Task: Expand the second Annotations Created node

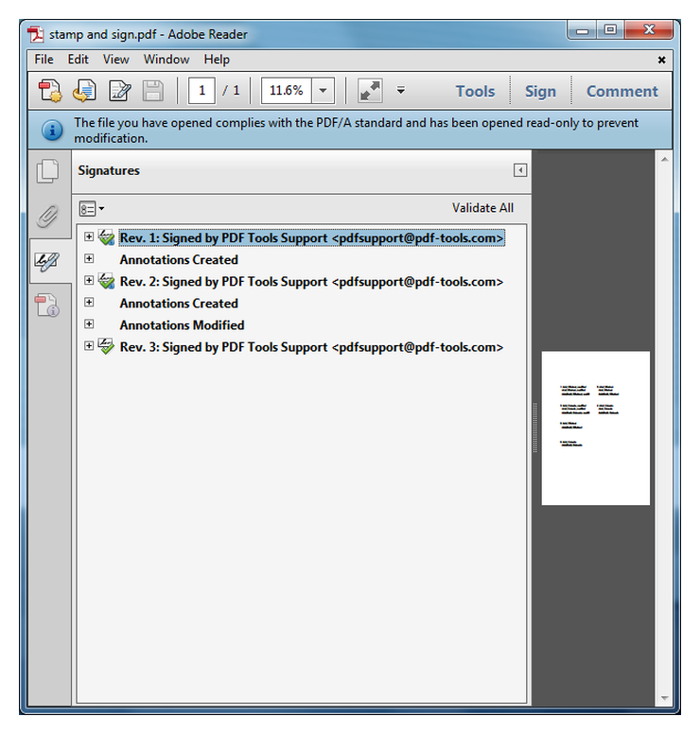Action: click(89, 302)
